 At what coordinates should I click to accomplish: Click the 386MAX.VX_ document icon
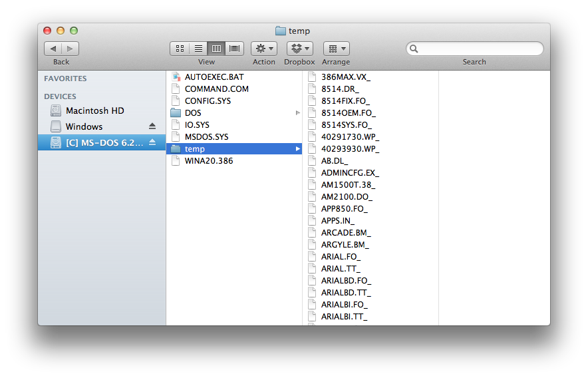point(312,77)
